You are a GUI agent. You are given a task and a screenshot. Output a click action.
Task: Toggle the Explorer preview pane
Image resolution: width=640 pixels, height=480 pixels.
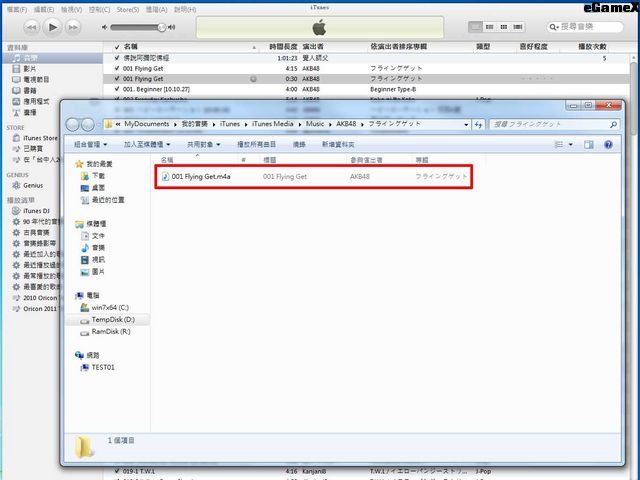pos(589,144)
